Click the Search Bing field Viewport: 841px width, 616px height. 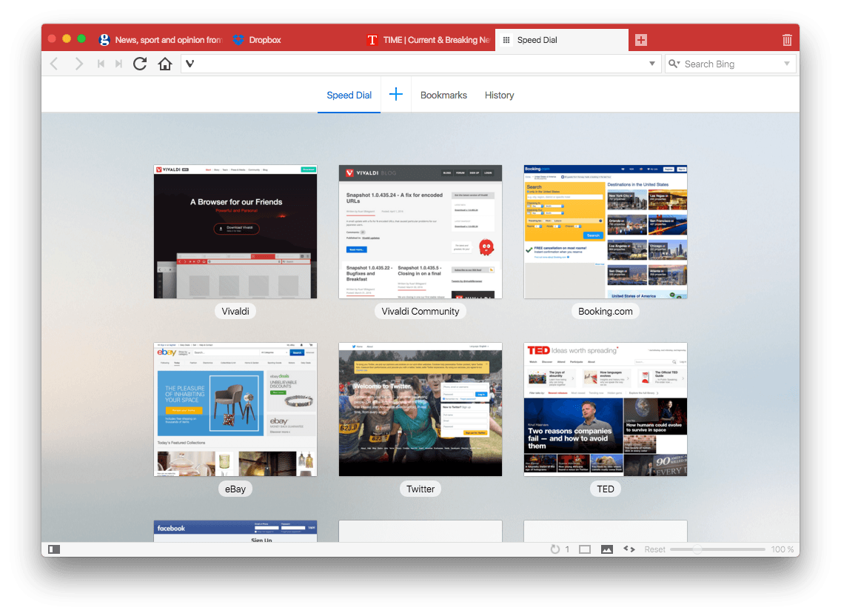(x=731, y=64)
